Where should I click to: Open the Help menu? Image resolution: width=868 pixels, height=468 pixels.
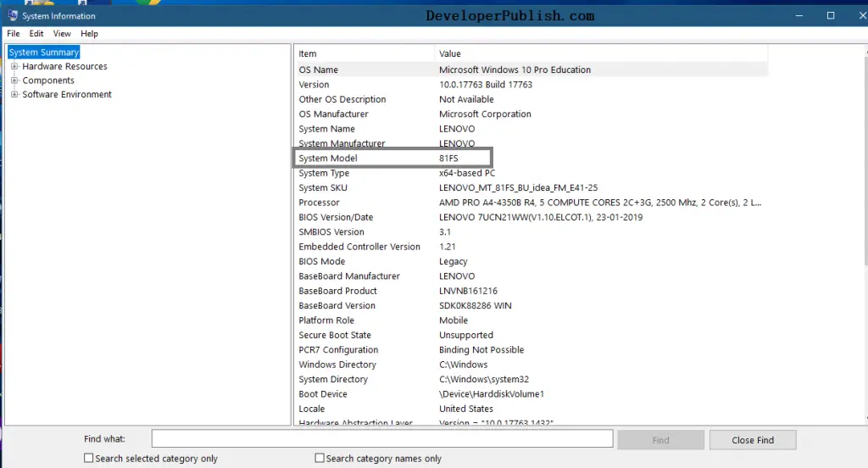(x=89, y=34)
